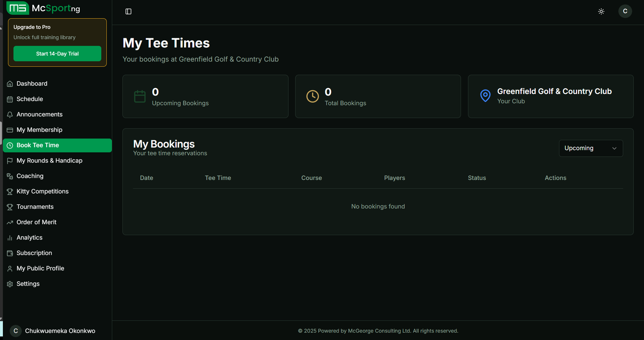Viewport: 644px width, 340px height.
Task: Click the Announcements bell icon
Action: [x=10, y=115]
